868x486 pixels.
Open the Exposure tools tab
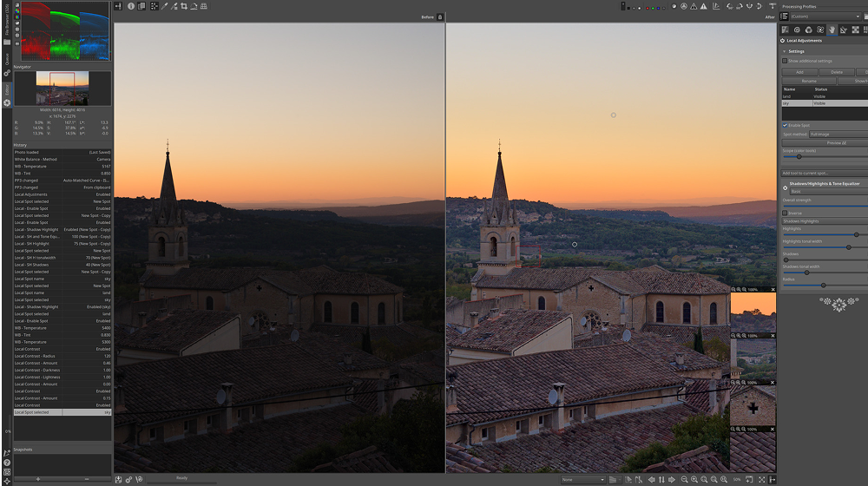(785, 30)
